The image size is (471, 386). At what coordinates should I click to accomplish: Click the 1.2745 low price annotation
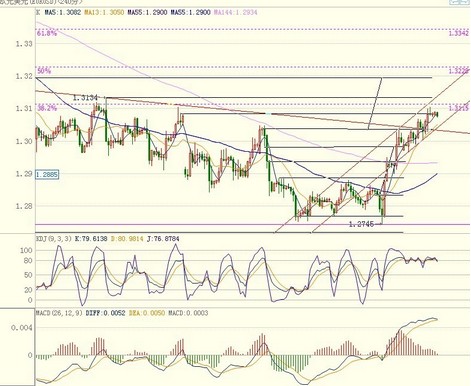pos(361,224)
